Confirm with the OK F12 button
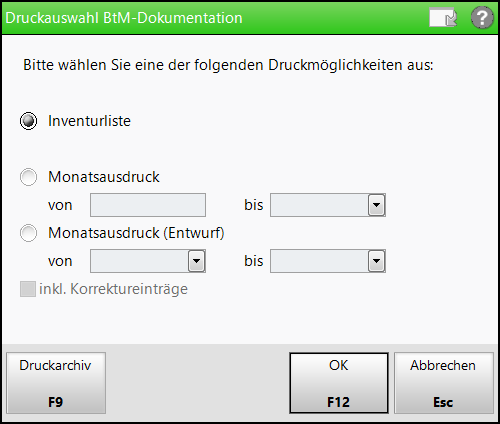The height and width of the screenshot is (424, 500). pos(339,383)
